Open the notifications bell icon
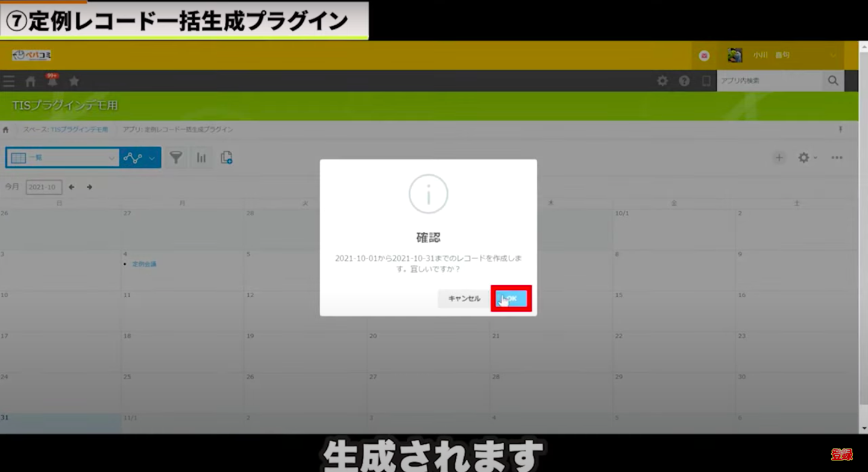The height and width of the screenshot is (472, 868). coord(52,81)
